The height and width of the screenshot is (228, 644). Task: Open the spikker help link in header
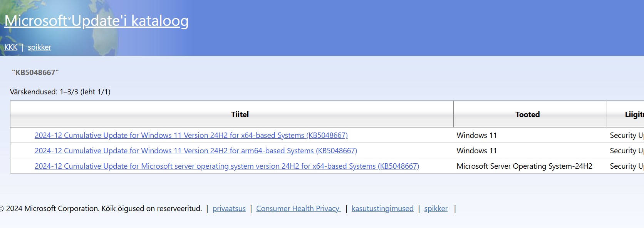(x=39, y=47)
